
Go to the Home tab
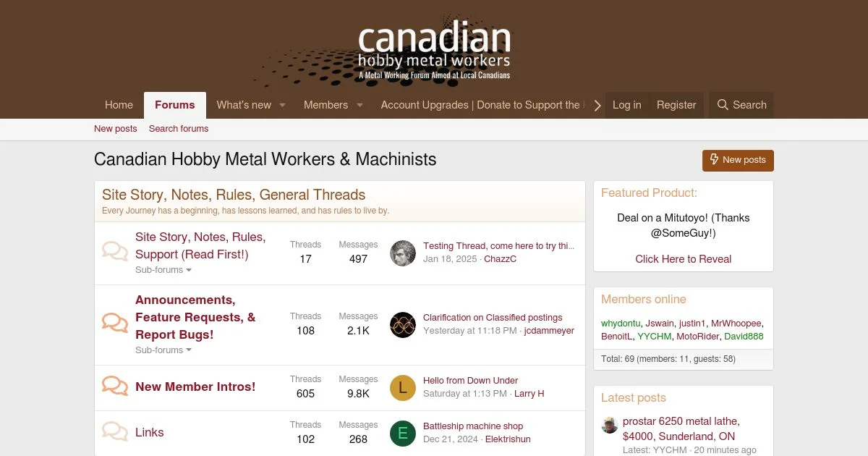coord(119,105)
